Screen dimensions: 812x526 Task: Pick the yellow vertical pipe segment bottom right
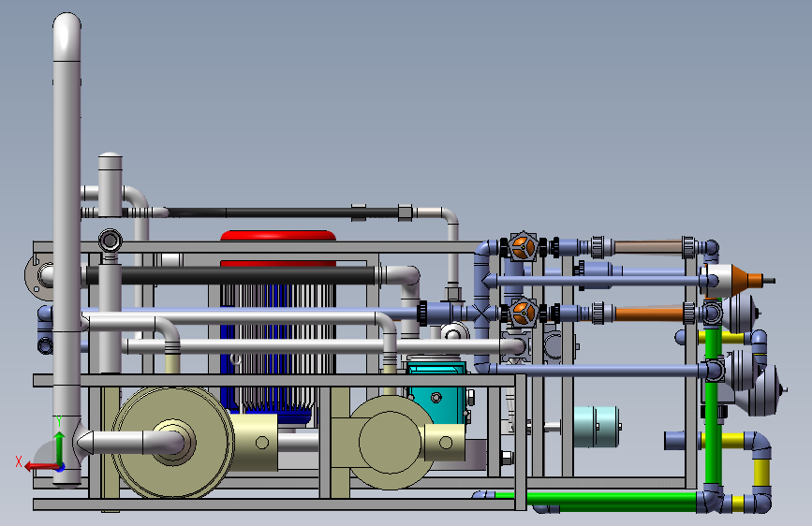pyautogui.click(x=761, y=472)
